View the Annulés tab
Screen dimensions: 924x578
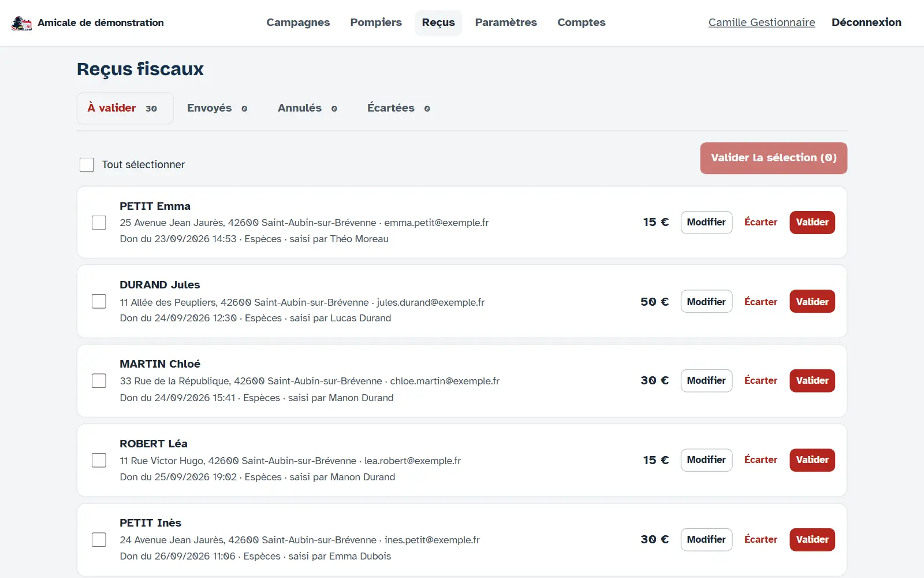[x=307, y=108]
